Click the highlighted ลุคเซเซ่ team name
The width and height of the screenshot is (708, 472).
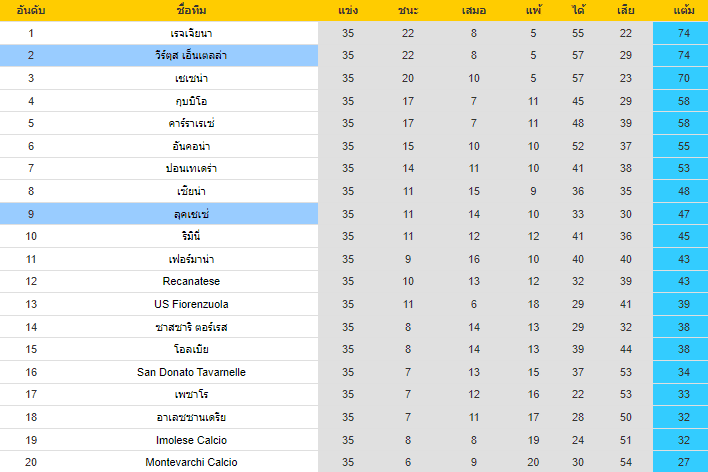(191, 214)
